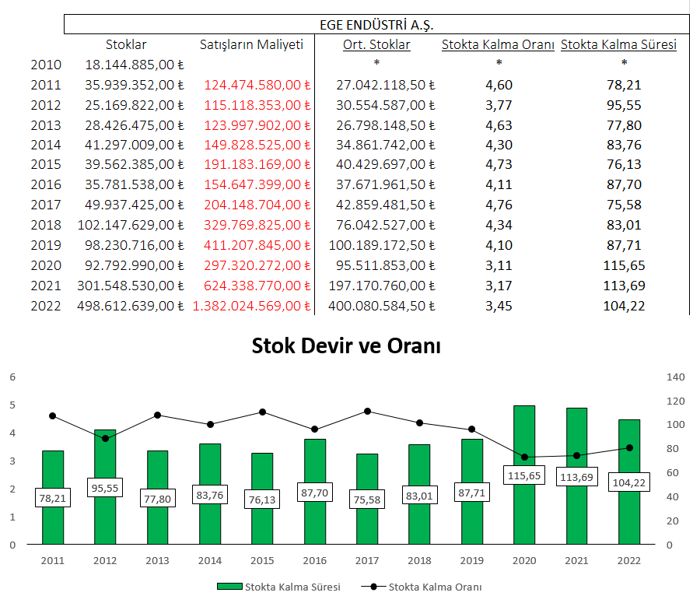Click the 2016 x-axis label
Viewport: 700px width, 596px height.
coord(315,560)
